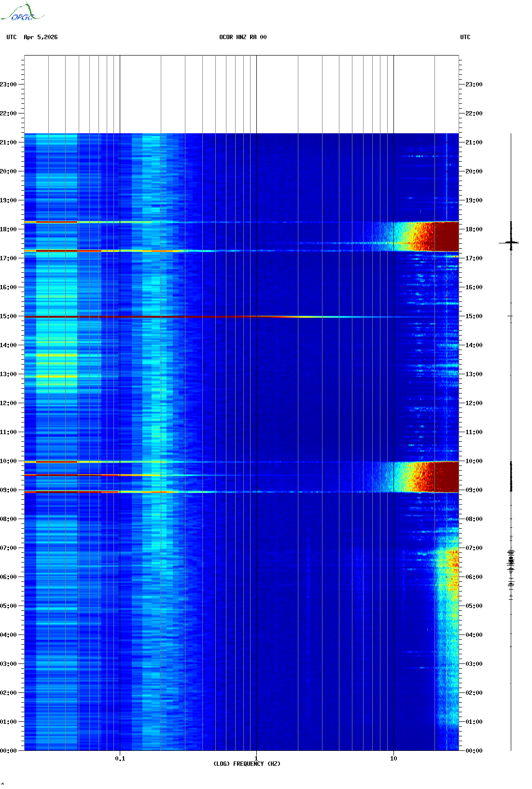532x789 pixels.
Task: Select the '0.1' frequency tick label
Action: coord(120,759)
